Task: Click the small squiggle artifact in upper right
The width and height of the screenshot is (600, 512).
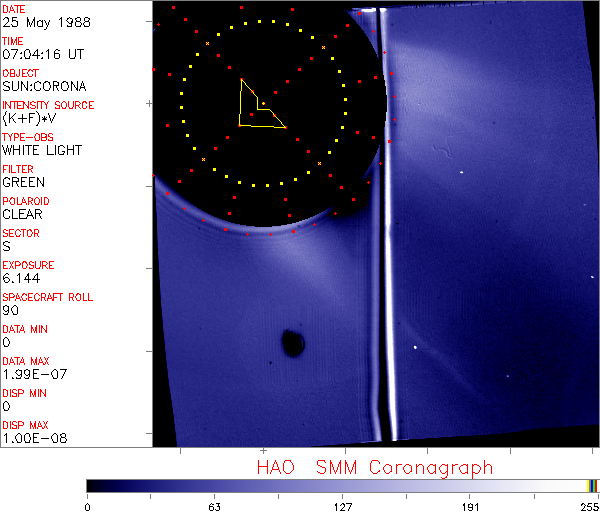Action: pos(439,153)
